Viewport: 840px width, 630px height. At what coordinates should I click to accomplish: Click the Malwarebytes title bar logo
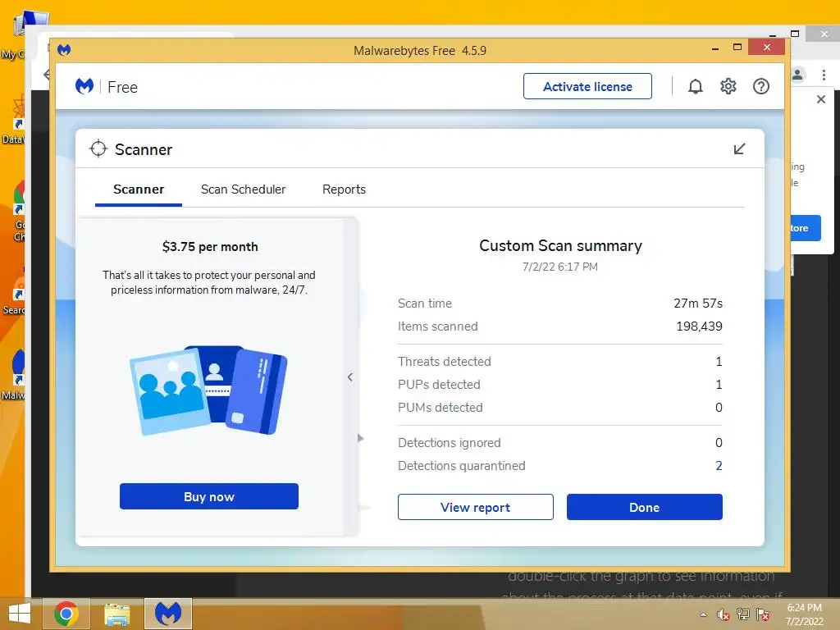tap(64, 50)
